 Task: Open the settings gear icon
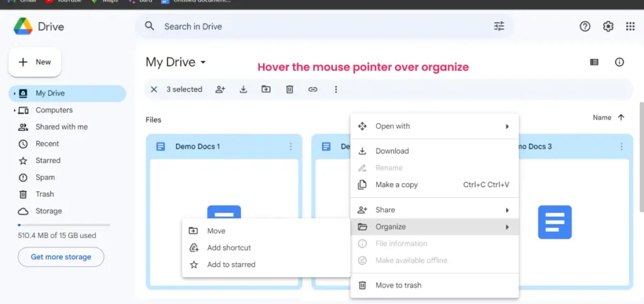point(608,26)
